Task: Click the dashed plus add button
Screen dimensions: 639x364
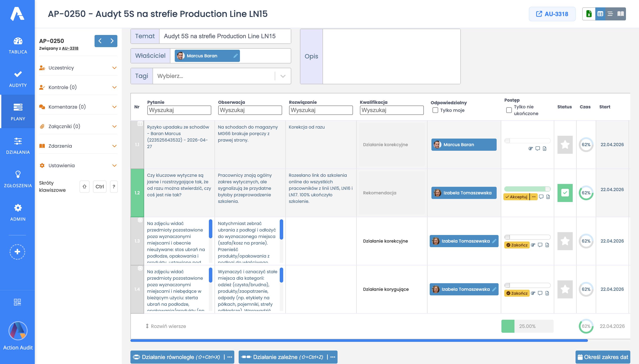Action: 17,252
